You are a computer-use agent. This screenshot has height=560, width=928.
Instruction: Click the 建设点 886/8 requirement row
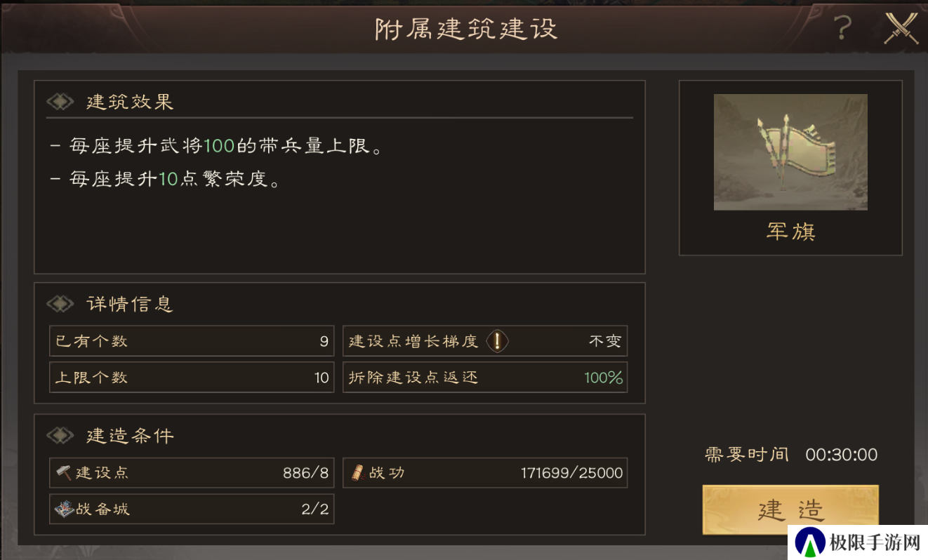tap(192, 473)
